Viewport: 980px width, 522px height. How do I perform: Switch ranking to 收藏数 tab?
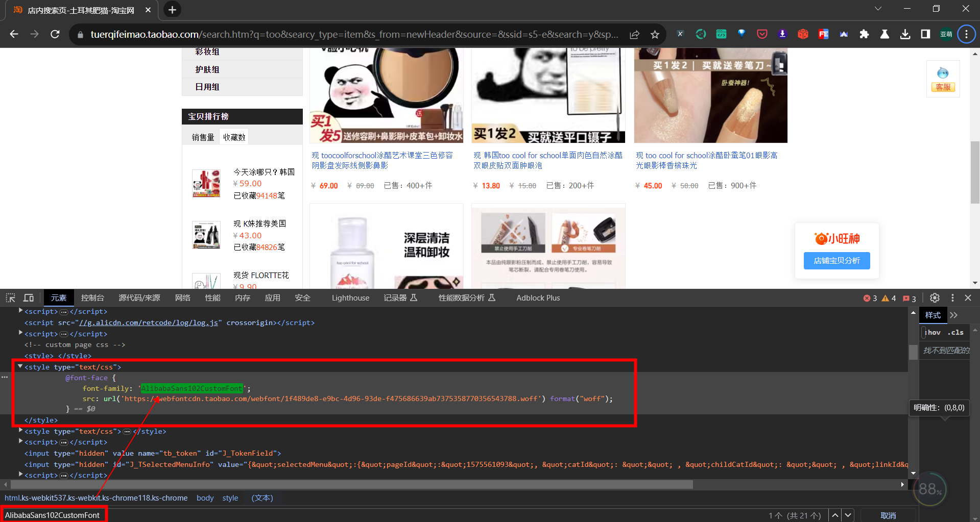[234, 137]
